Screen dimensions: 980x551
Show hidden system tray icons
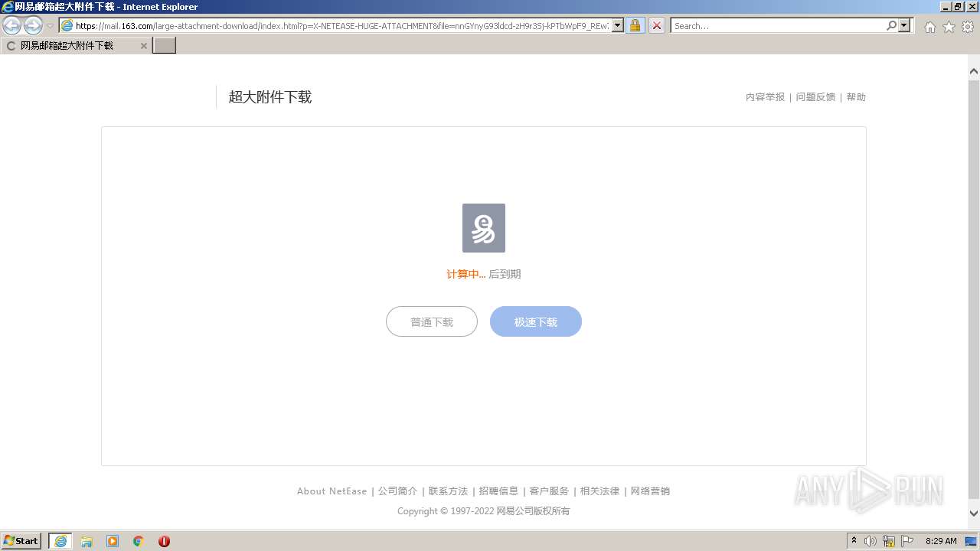(854, 540)
